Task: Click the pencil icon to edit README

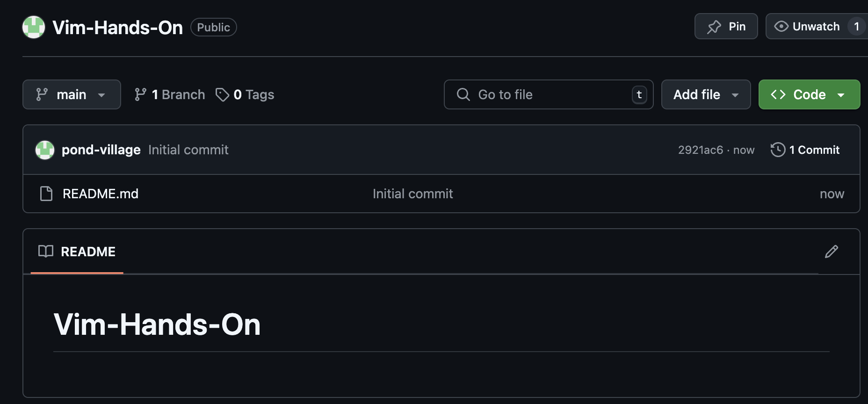Action: (831, 252)
